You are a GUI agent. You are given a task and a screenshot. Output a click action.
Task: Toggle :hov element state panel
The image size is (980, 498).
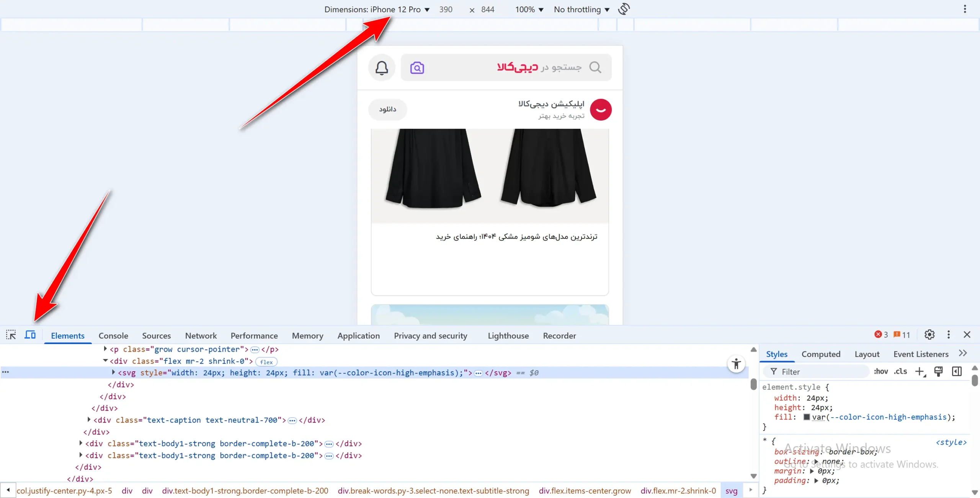[880, 372]
